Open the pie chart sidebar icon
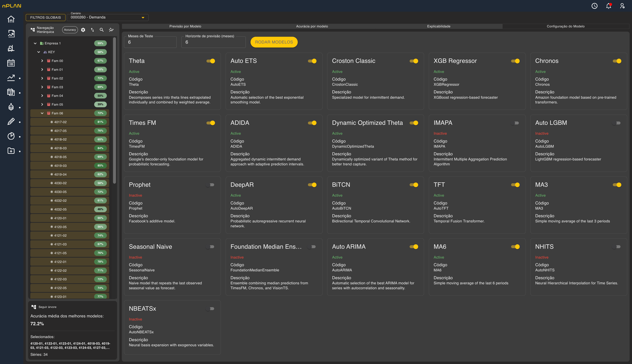 [11, 136]
